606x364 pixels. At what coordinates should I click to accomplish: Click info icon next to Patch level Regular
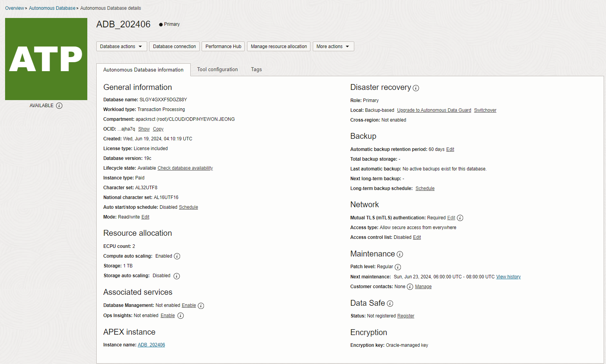(398, 267)
